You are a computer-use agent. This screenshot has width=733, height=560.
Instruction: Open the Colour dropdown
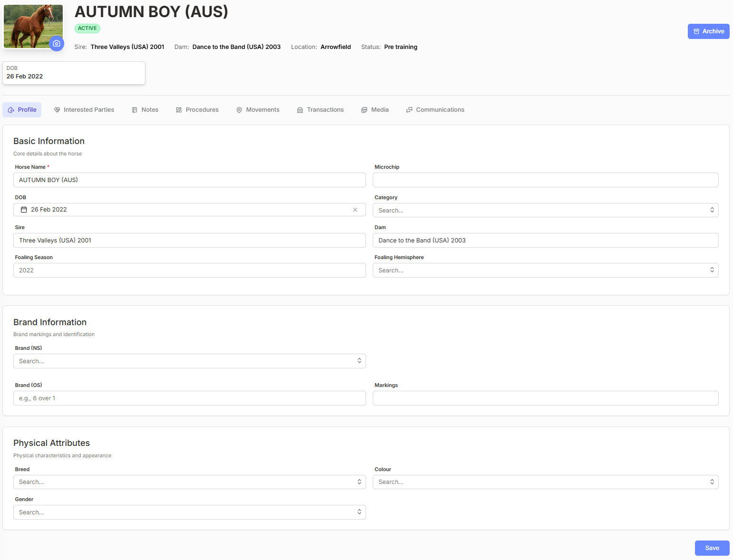[545, 482]
